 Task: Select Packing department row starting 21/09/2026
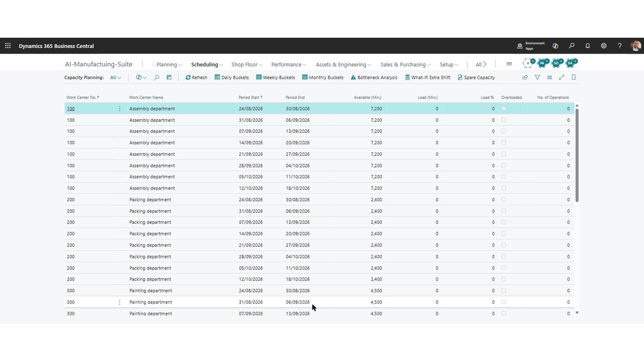(x=319, y=245)
